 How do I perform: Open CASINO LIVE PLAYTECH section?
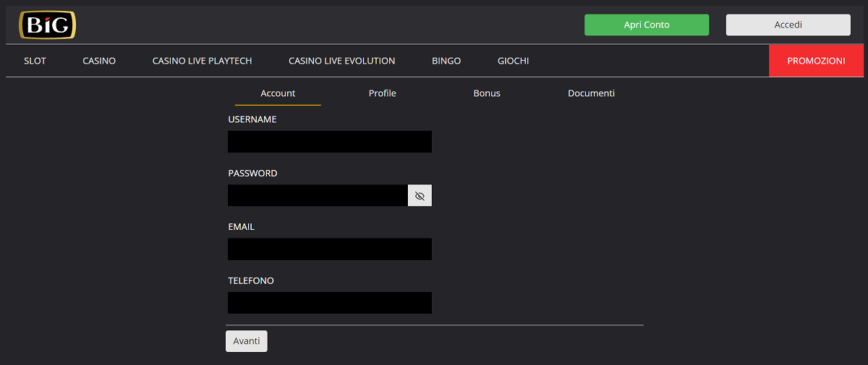(x=202, y=61)
